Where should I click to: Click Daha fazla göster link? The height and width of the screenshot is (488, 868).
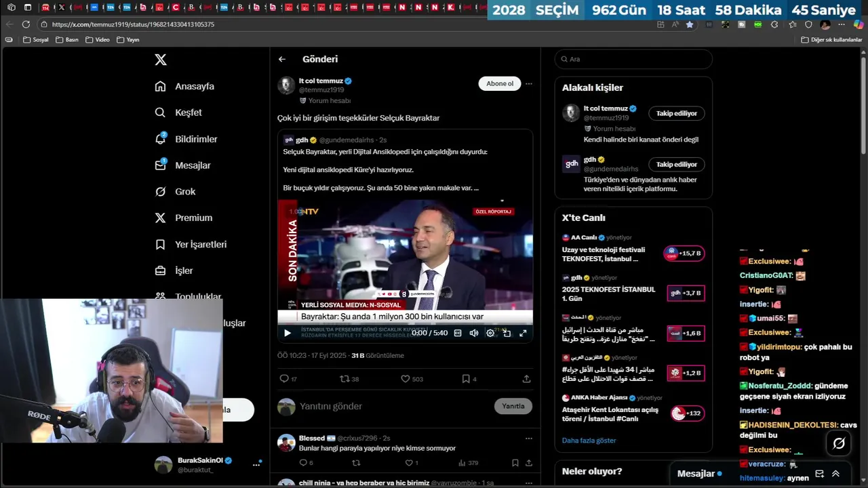[589, 441]
